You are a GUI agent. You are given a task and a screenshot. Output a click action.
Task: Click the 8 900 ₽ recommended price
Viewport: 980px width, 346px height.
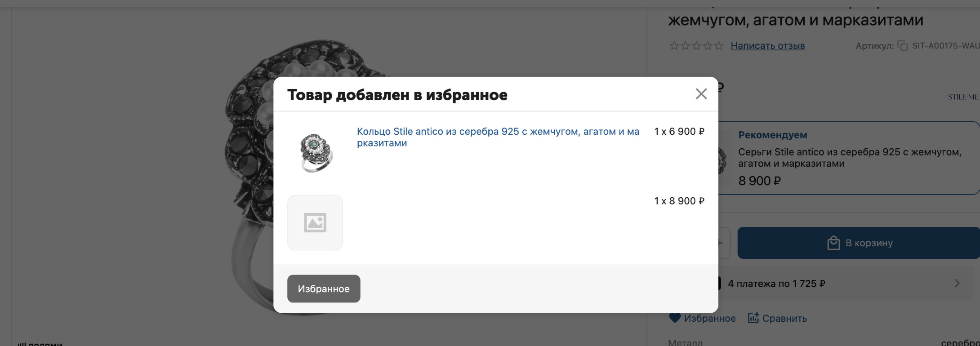(759, 181)
